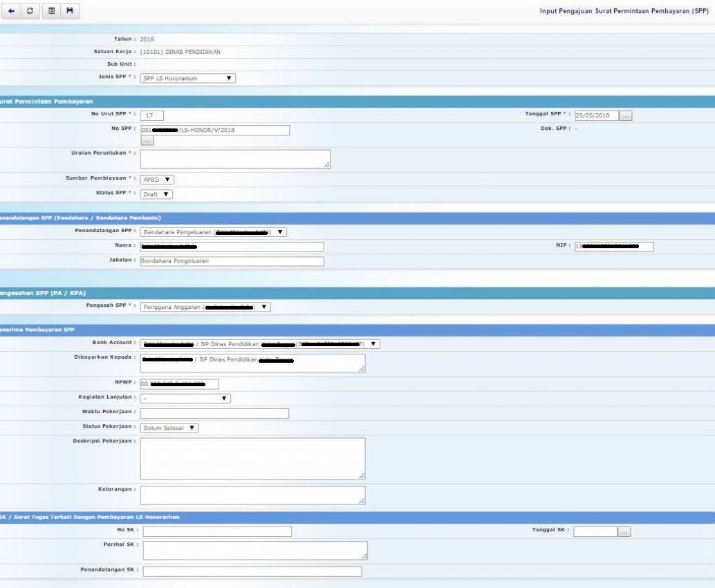Open the Jenis SPP dropdown
Viewport: 715px width, 588px height.
(x=187, y=79)
